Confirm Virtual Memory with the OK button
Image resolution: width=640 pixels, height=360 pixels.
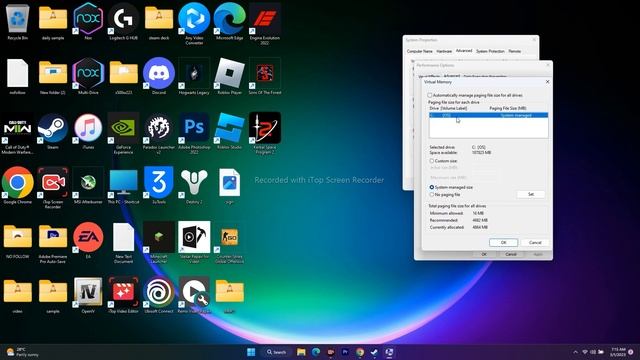[503, 242]
